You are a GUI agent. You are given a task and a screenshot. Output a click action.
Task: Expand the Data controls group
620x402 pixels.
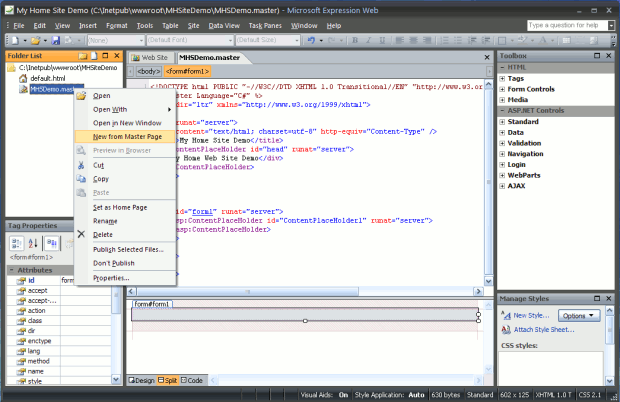(502, 132)
